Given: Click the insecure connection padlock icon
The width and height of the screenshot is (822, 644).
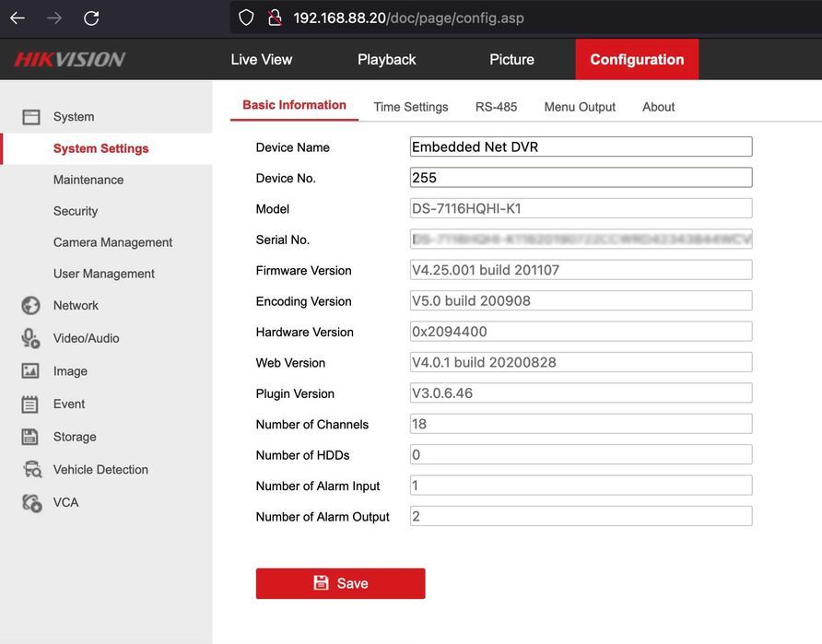Looking at the screenshot, I should click(275, 18).
